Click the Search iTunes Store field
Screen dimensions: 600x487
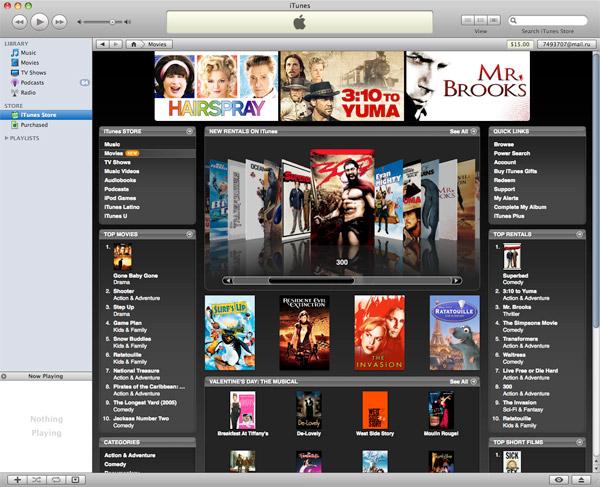(x=548, y=20)
